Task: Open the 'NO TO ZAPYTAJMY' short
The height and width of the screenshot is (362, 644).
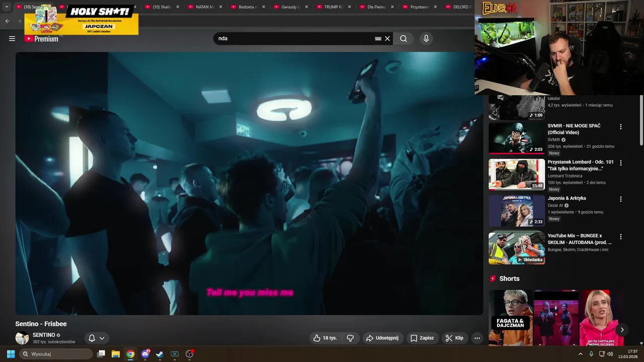Action: point(601,318)
